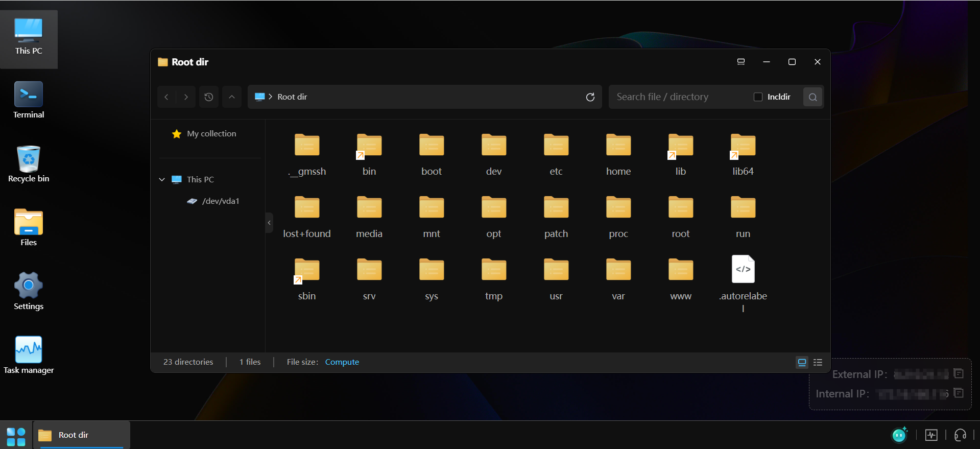Select the root folder

pyautogui.click(x=681, y=218)
